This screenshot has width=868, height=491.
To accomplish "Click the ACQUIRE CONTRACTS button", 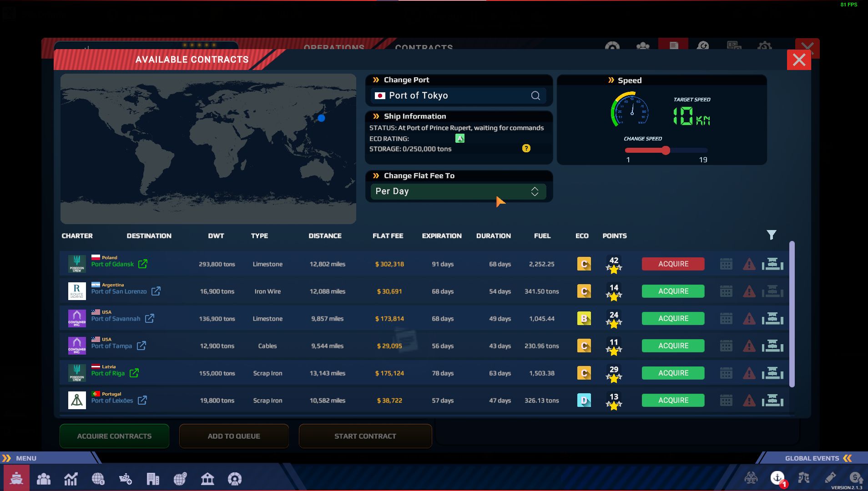I will point(114,436).
